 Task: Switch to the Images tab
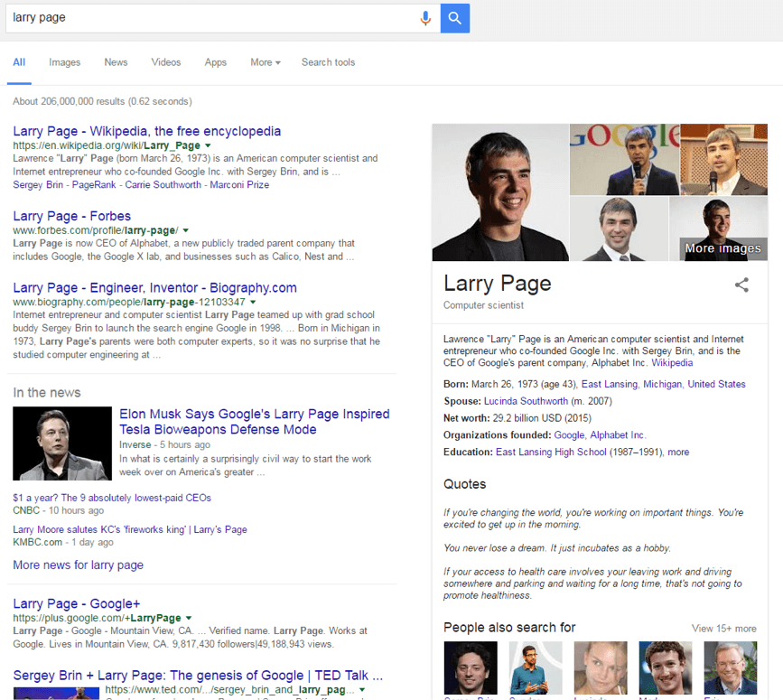tap(64, 62)
